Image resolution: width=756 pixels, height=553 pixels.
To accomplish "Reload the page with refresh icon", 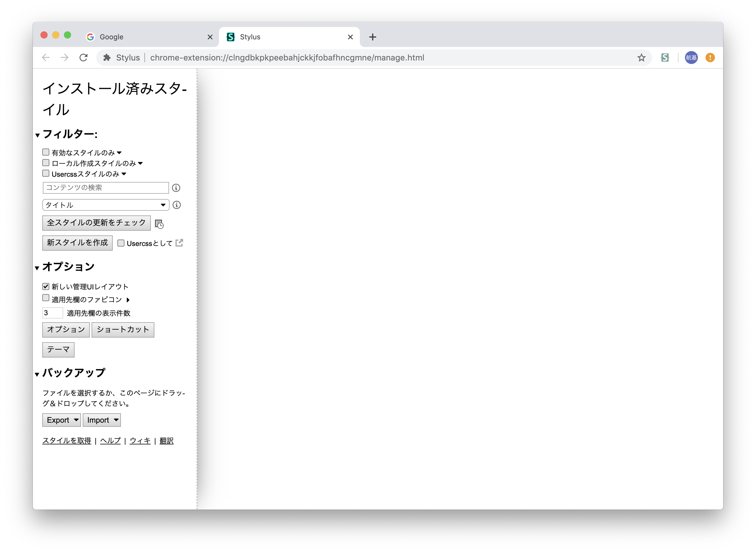I will [84, 58].
